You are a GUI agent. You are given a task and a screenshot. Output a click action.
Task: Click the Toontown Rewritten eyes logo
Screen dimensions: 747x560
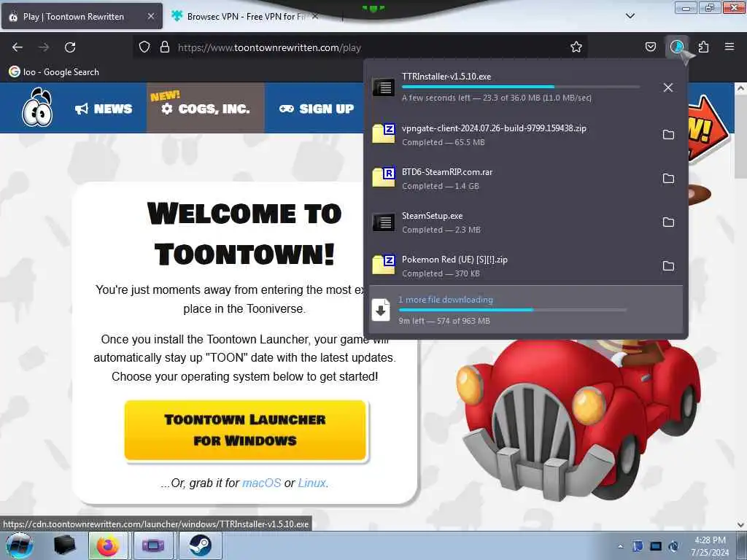pyautogui.click(x=37, y=108)
